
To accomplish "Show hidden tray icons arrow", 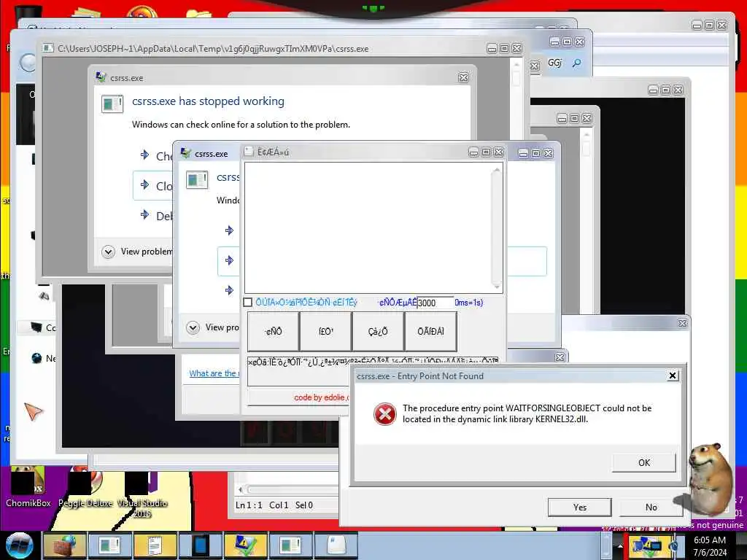I will coord(620,545).
